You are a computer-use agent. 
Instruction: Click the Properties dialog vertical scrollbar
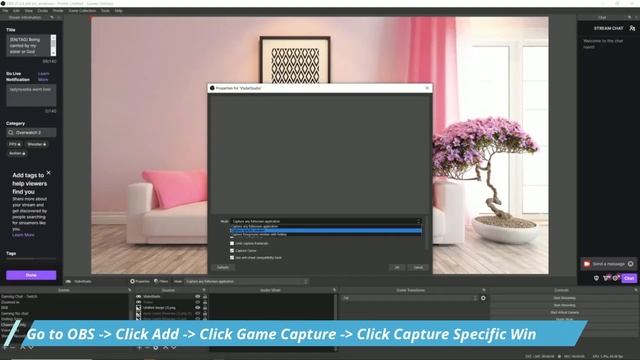[x=427, y=233]
